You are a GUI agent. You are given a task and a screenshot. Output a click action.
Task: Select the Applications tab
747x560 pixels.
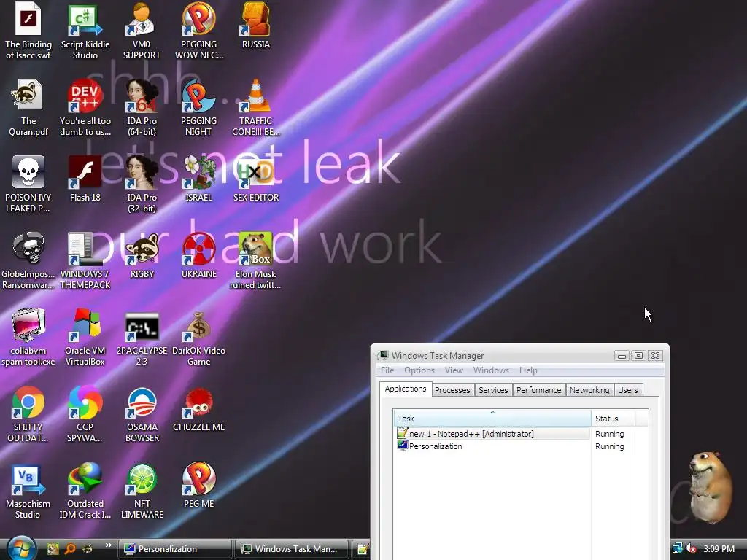[406, 389]
